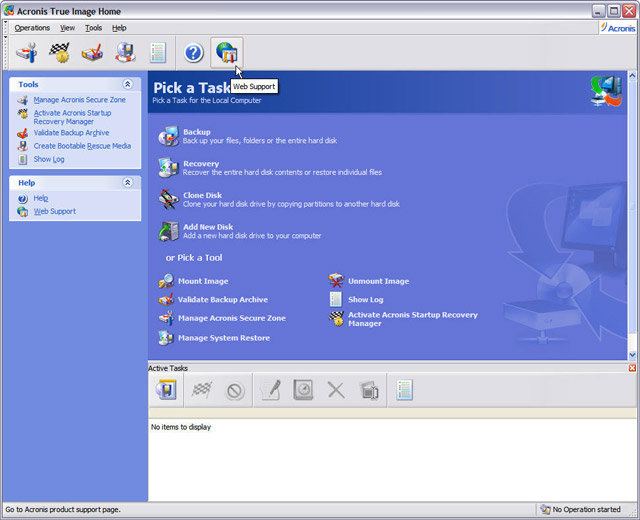Click the Recovery task icon
This screenshot has height=520, width=640.
click(169, 168)
